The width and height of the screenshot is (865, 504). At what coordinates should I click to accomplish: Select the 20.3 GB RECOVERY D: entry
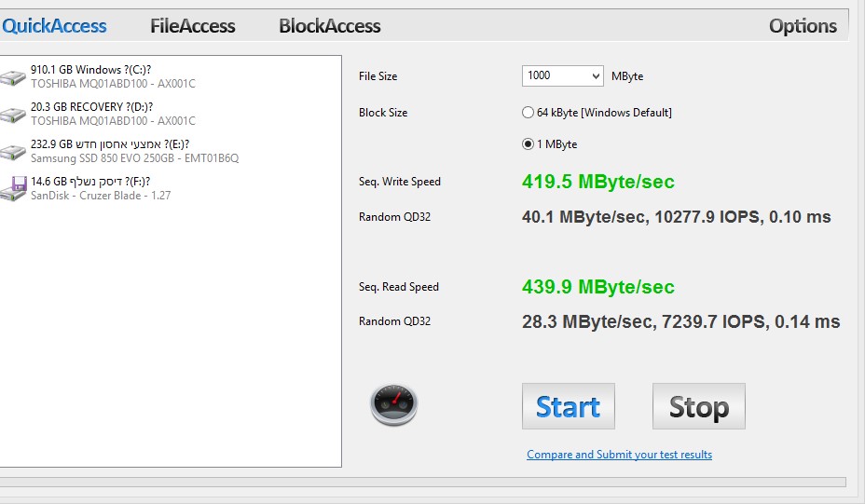coord(91,107)
